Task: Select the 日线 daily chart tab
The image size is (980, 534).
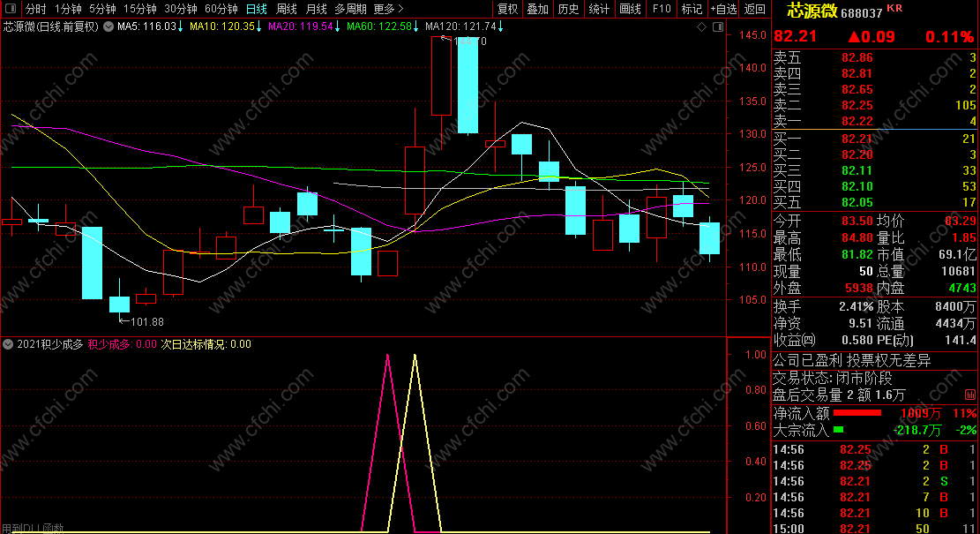Action: pos(257,9)
